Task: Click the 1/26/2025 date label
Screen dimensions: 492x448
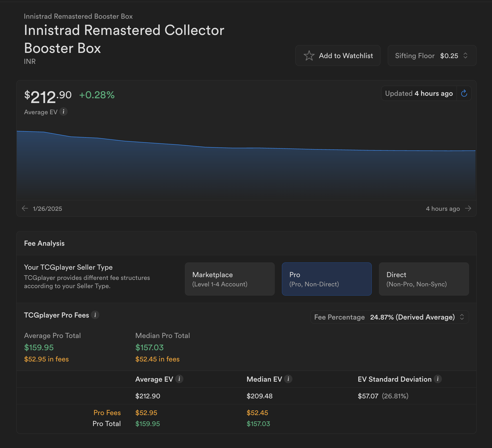Action: click(47, 209)
